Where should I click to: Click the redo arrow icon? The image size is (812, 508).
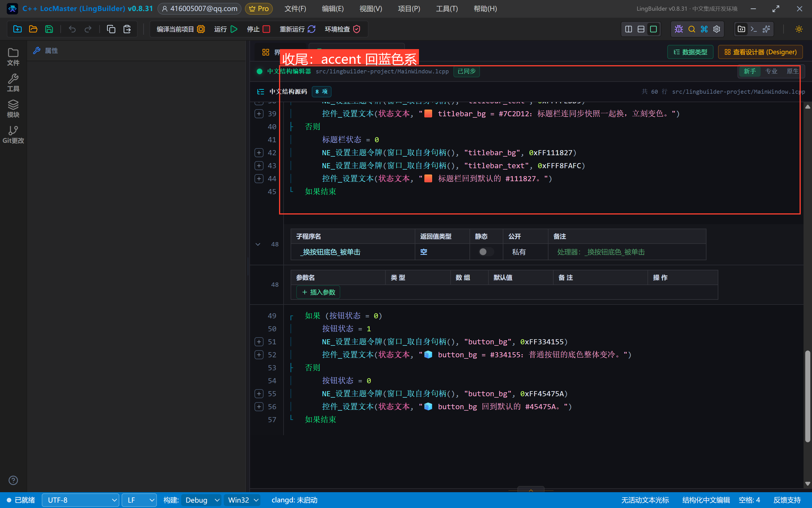(88, 29)
